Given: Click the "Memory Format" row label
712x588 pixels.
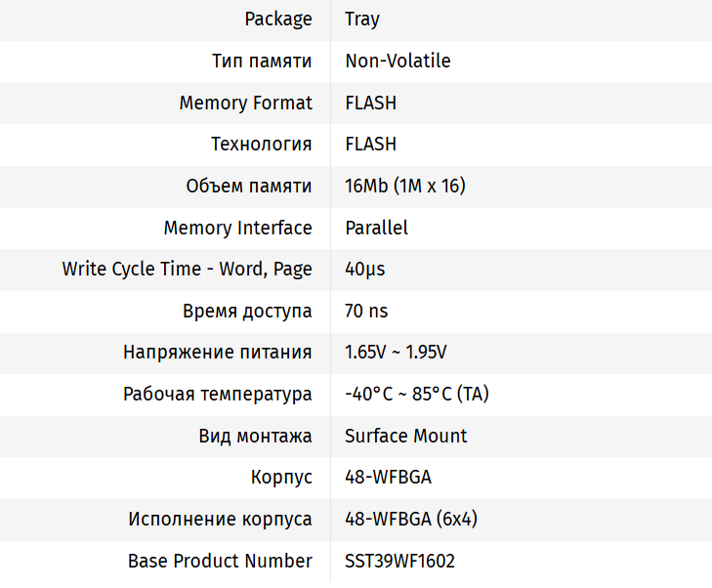Looking at the screenshot, I should 245,103.
